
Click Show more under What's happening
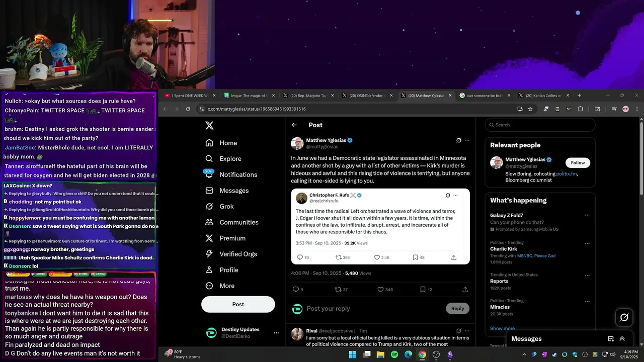click(x=502, y=328)
